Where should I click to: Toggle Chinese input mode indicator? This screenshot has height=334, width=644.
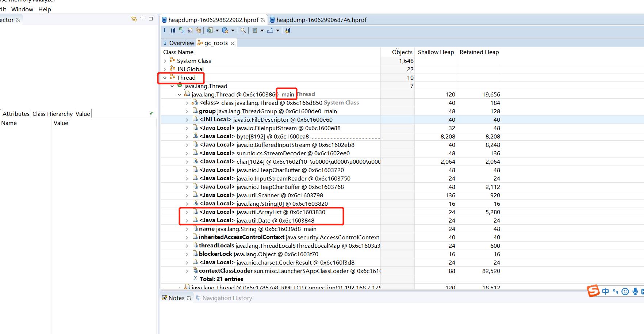point(606,291)
